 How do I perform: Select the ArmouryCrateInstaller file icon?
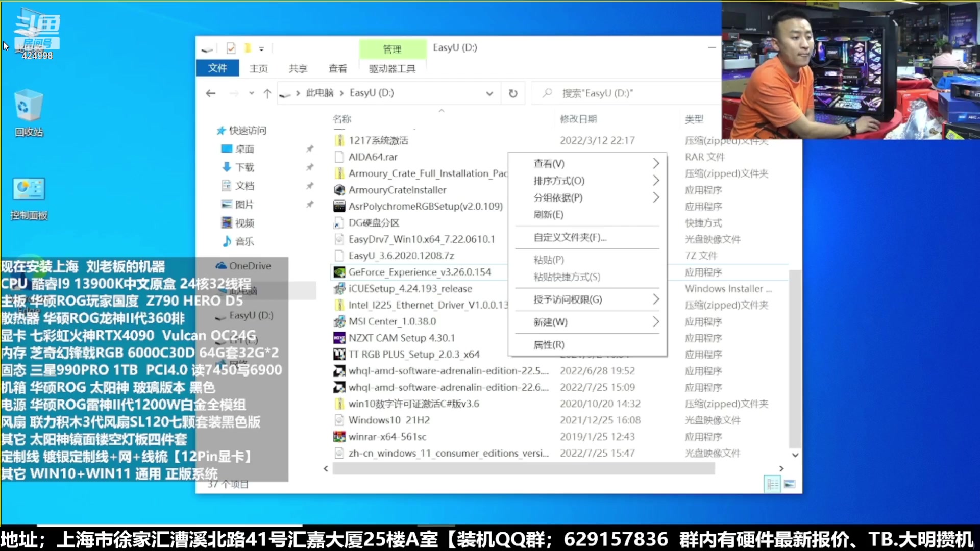(x=339, y=190)
